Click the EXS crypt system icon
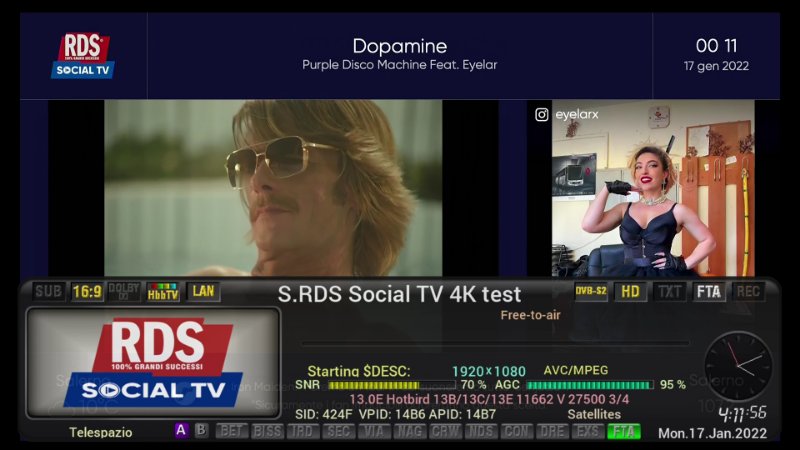 point(588,432)
